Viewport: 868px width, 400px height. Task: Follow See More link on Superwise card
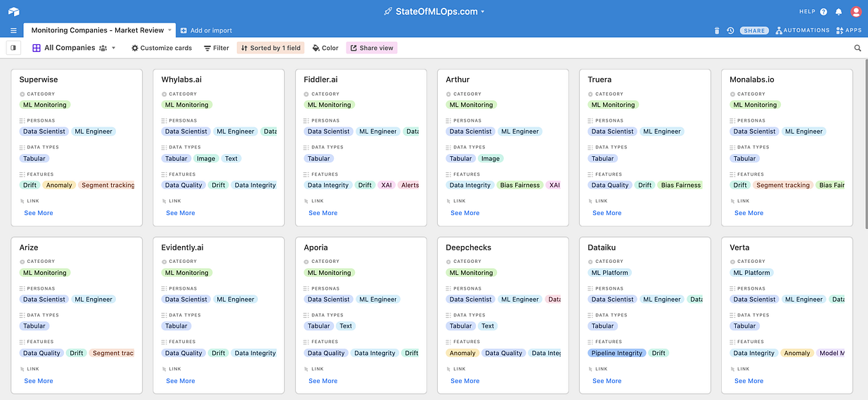39,213
